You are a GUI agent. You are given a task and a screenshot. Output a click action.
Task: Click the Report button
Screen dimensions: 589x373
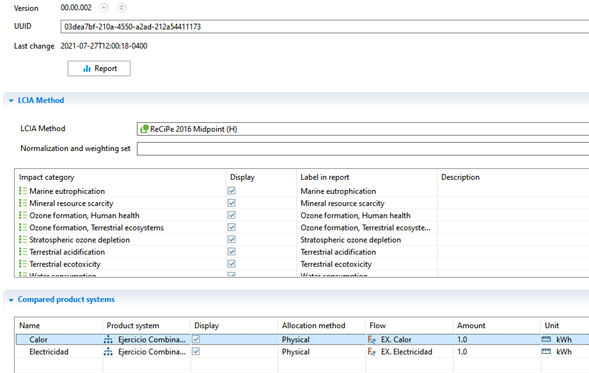pos(99,68)
